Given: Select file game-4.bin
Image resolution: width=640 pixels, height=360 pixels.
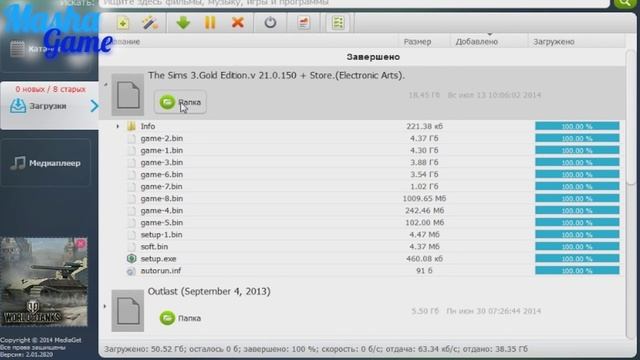Looking at the screenshot, I should coord(162,211).
